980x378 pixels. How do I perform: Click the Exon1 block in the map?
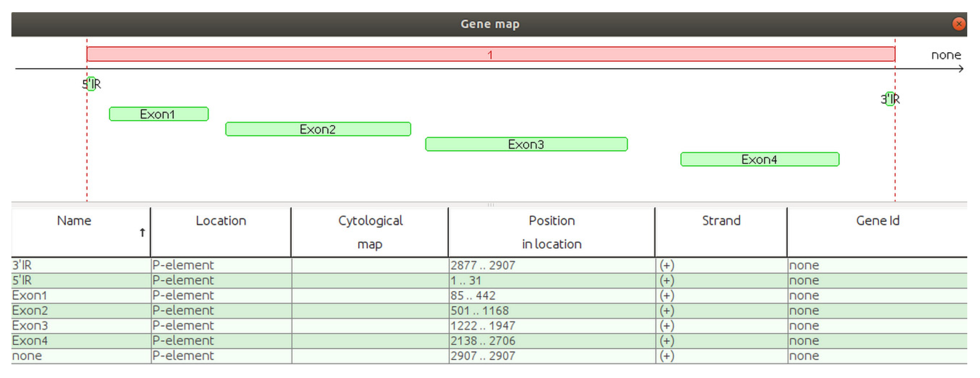point(159,114)
